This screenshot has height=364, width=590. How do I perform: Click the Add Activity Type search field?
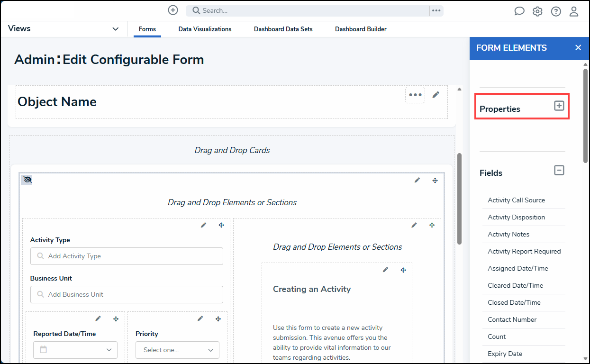click(x=127, y=256)
